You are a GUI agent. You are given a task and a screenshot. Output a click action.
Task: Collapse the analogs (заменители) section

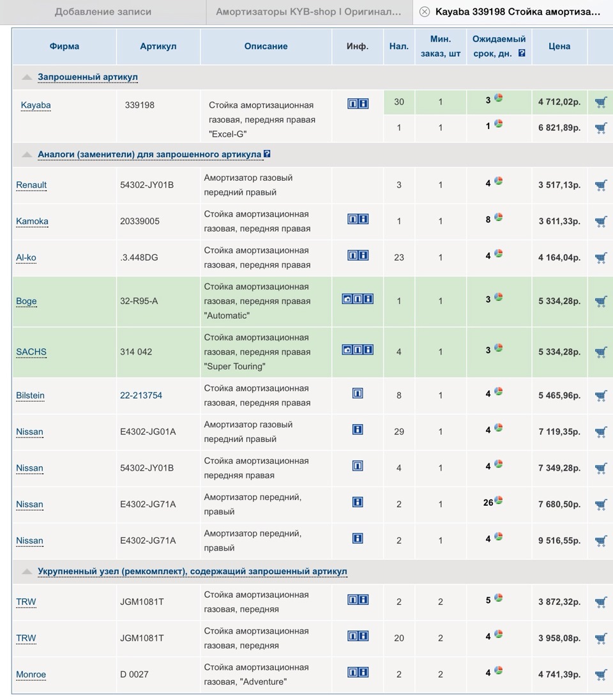(27, 155)
